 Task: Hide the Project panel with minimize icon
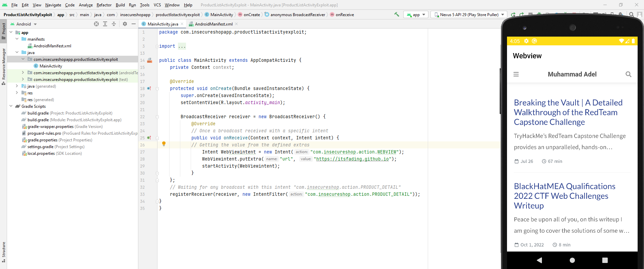tap(134, 24)
